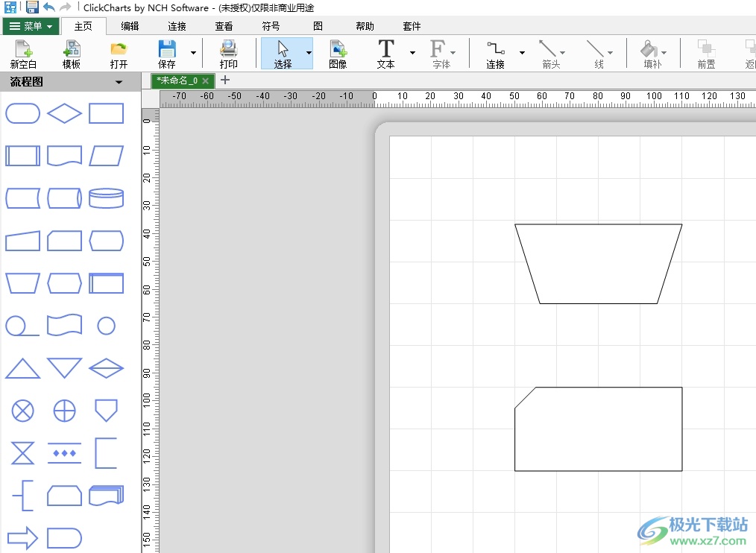Viewport: 756px width, 553px height.
Task: Pick the parallelogram data shape
Action: 107,157
